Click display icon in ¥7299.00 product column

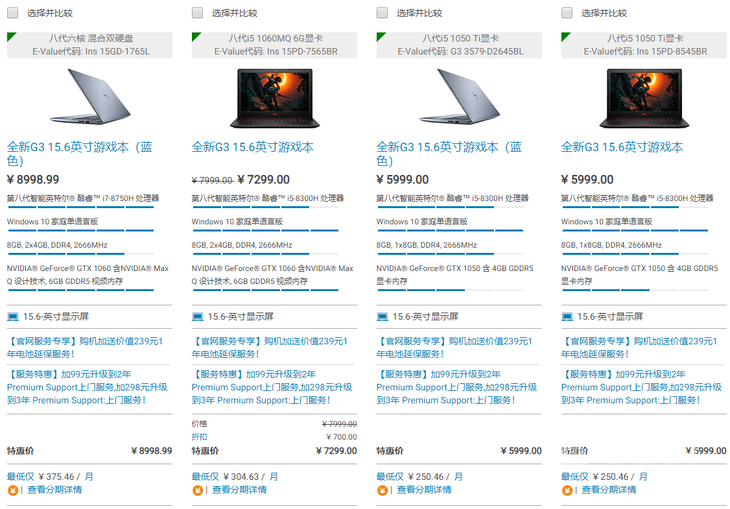pyautogui.click(x=198, y=317)
